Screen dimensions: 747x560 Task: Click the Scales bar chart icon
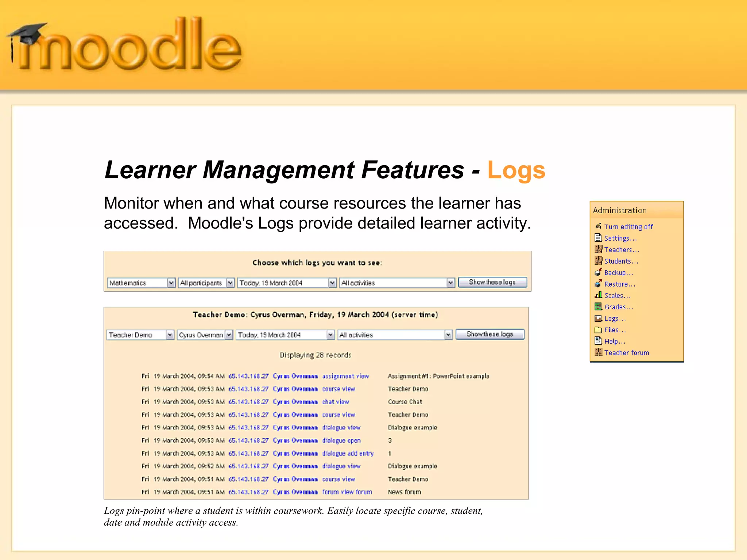(598, 295)
